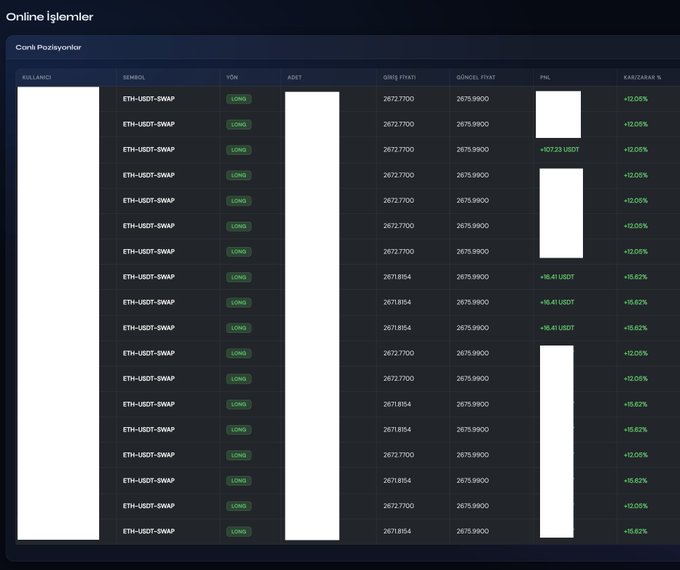Click +12.05% in the very first table row

point(635,99)
